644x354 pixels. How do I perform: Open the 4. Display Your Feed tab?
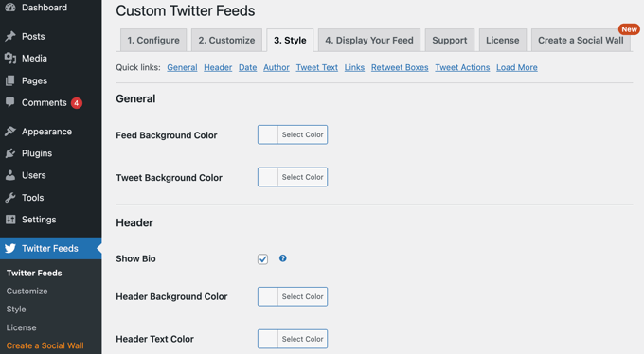point(369,41)
